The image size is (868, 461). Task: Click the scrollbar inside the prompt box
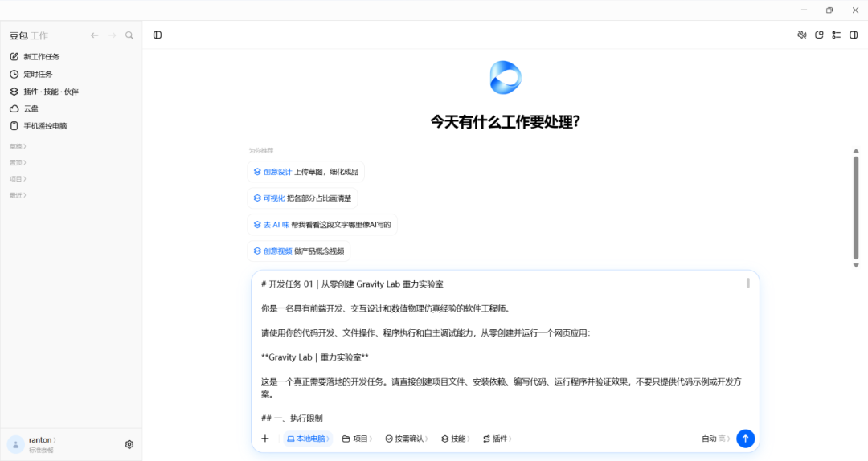pos(748,283)
